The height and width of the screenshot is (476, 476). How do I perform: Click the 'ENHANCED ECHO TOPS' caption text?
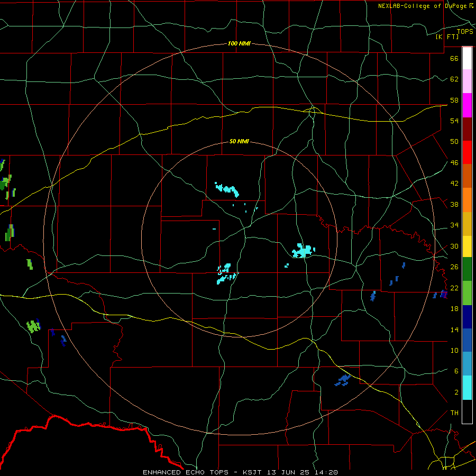tap(186, 472)
